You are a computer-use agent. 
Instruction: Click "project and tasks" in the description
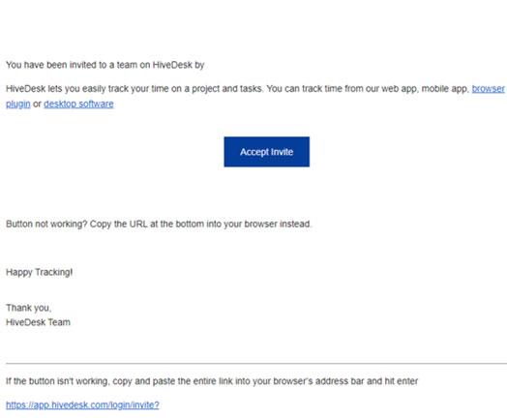tap(226, 89)
